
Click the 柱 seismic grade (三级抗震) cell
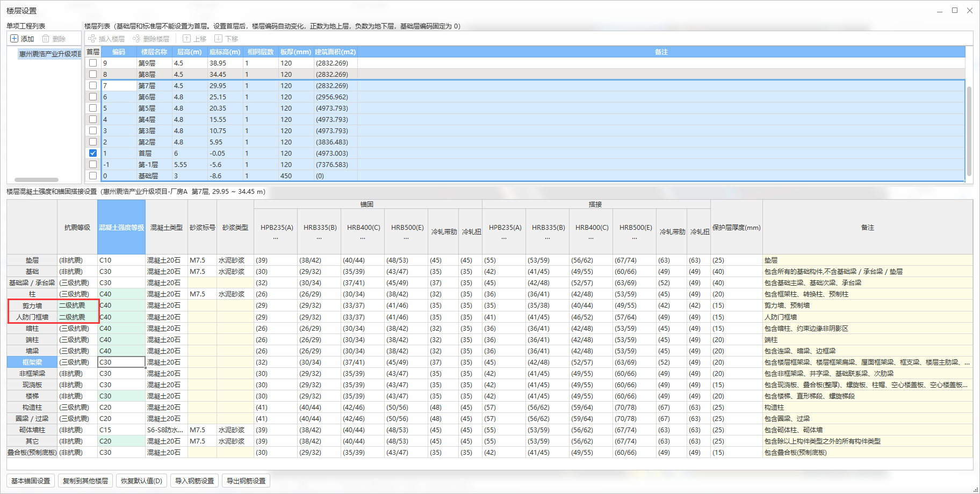coord(77,294)
